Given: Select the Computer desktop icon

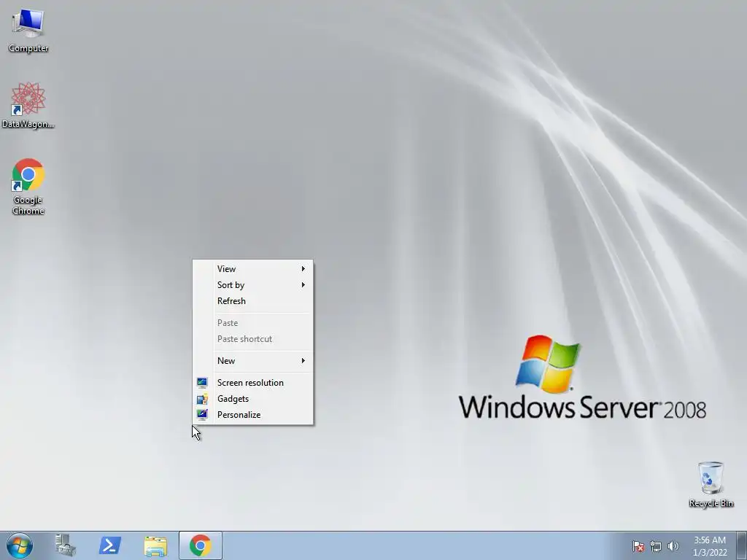Looking at the screenshot, I should 28,31.
